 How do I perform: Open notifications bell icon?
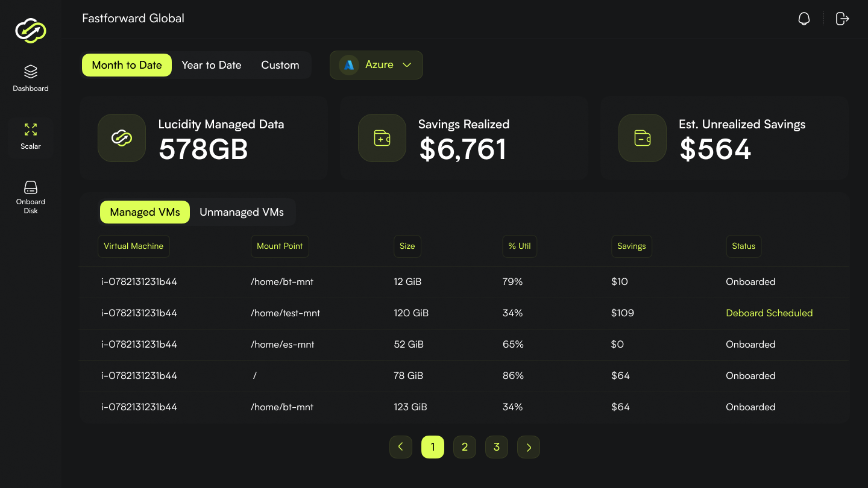[x=804, y=19]
